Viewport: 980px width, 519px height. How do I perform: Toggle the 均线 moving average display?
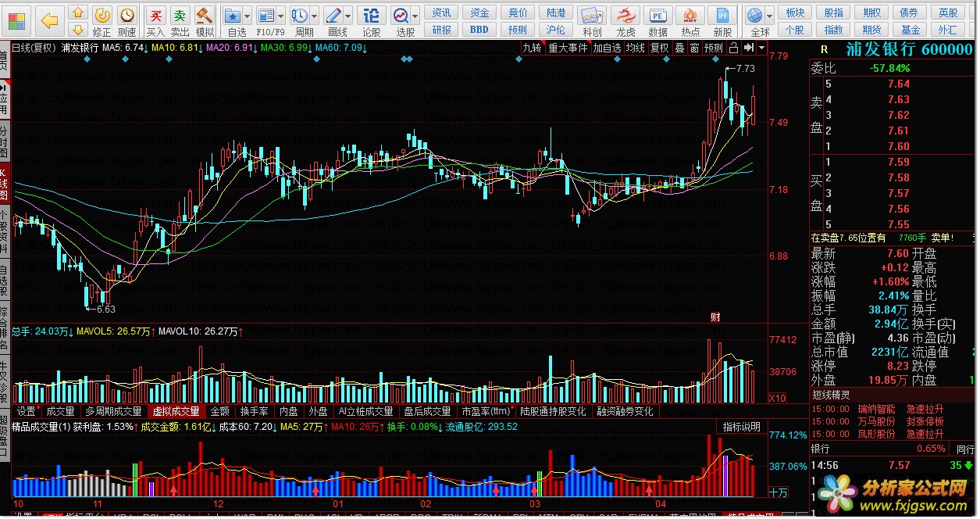[636, 48]
